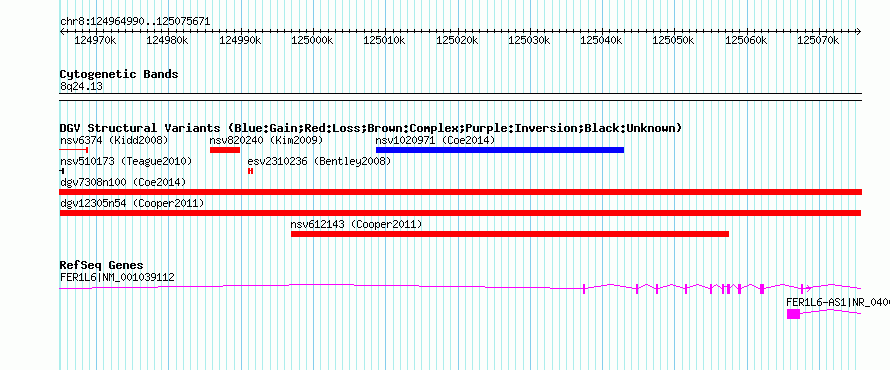Click the RefSeq Genes track title
The image size is (890, 370).
(102, 265)
